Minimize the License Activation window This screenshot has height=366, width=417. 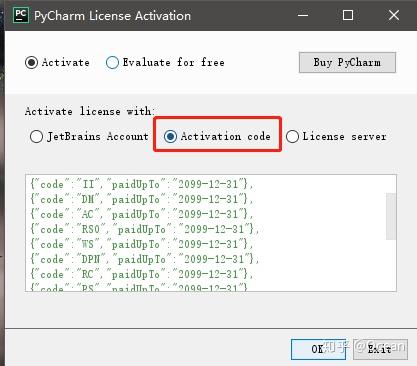pyautogui.click(x=303, y=15)
